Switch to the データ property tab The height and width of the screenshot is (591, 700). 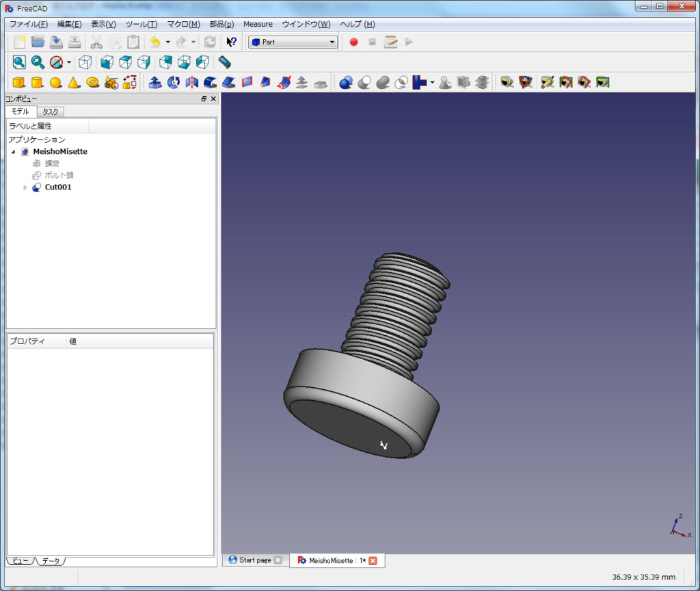[51, 561]
